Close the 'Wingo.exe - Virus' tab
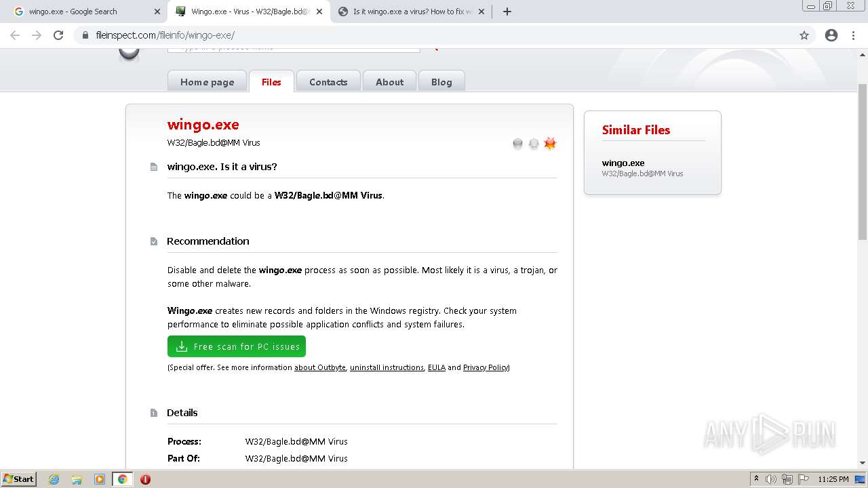Image resolution: width=868 pixels, height=488 pixels. pyautogui.click(x=319, y=12)
